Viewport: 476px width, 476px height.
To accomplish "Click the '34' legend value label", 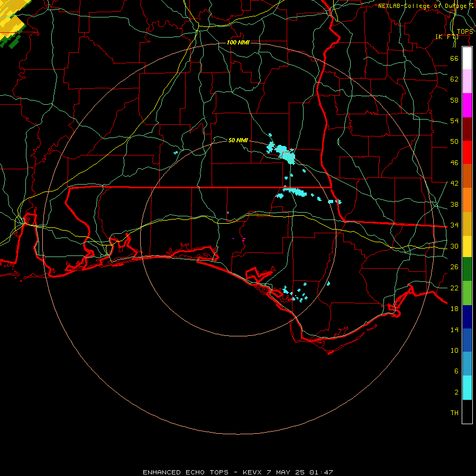I will coord(454,225).
